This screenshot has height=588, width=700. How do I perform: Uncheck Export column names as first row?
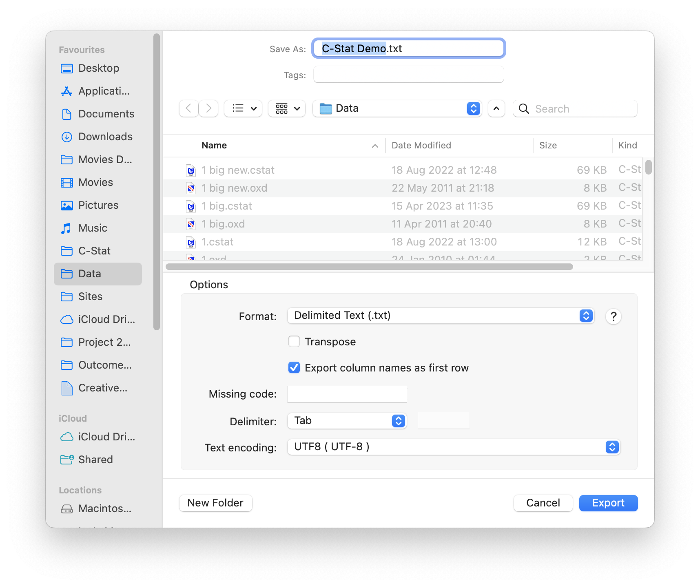coord(294,368)
